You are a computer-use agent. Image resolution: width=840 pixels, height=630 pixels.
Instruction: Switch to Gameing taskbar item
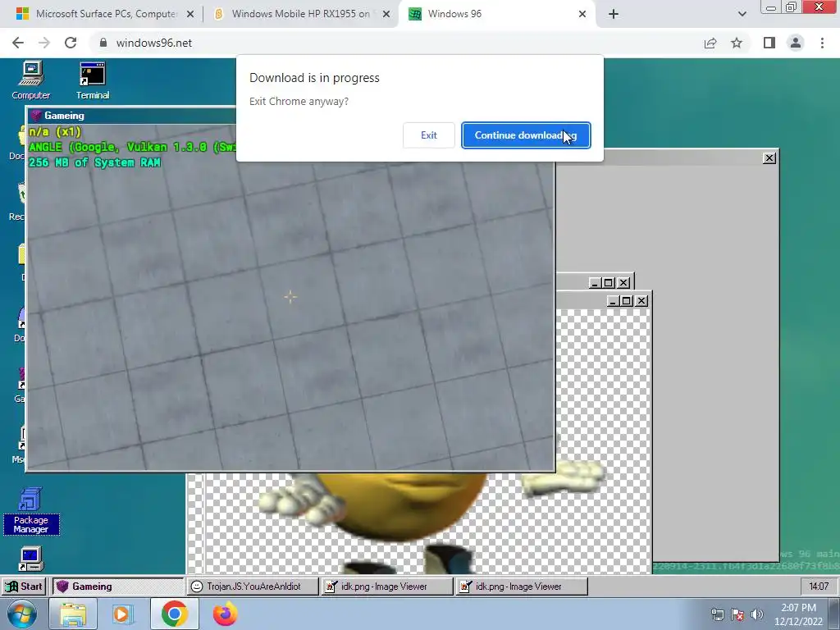coord(118,586)
